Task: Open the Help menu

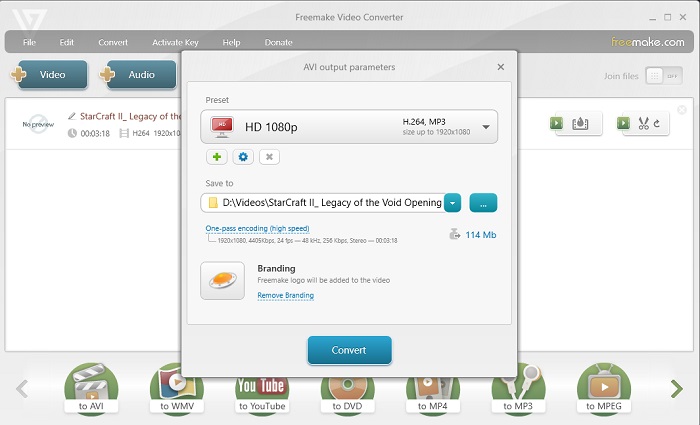Action: point(231,42)
